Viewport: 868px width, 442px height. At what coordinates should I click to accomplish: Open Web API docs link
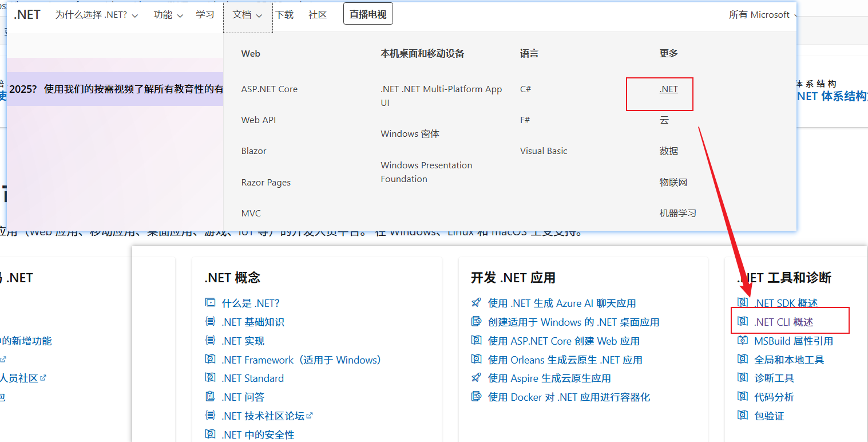click(259, 120)
